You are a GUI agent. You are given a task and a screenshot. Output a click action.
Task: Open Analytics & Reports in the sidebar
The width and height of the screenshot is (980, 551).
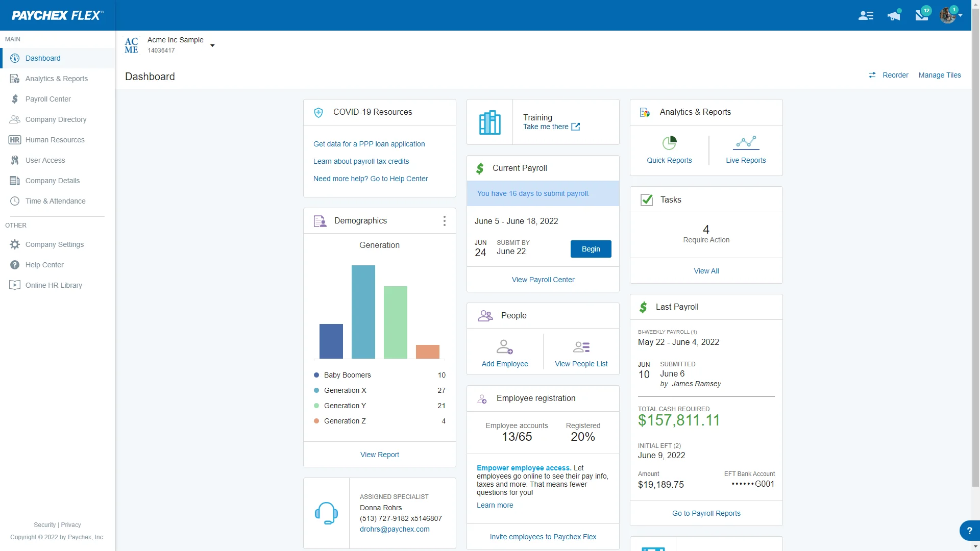[x=57, y=79]
